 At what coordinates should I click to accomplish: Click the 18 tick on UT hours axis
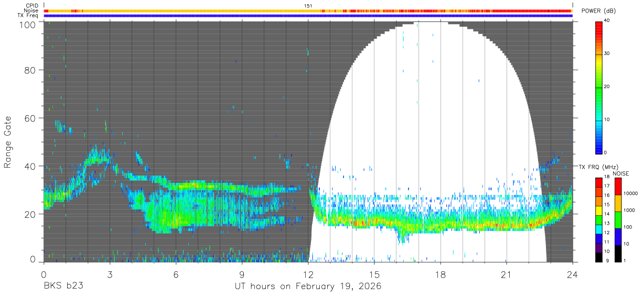441,274
